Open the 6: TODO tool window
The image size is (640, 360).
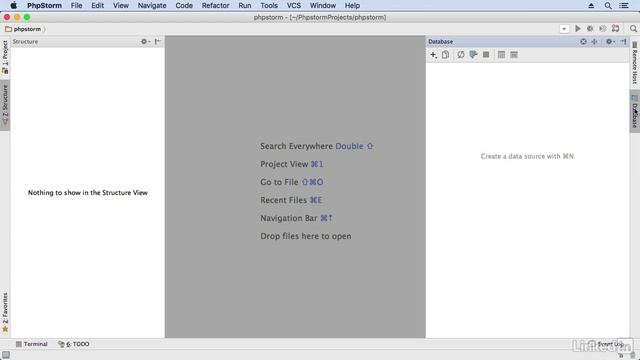point(73,344)
